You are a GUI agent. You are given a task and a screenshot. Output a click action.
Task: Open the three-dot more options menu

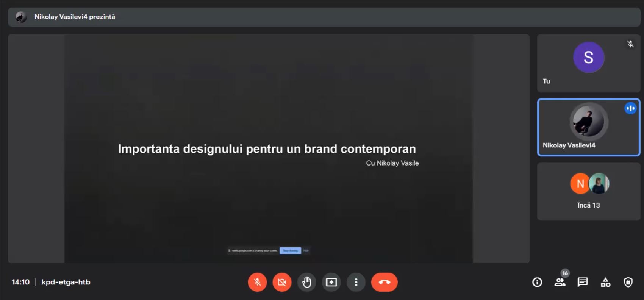click(x=356, y=282)
